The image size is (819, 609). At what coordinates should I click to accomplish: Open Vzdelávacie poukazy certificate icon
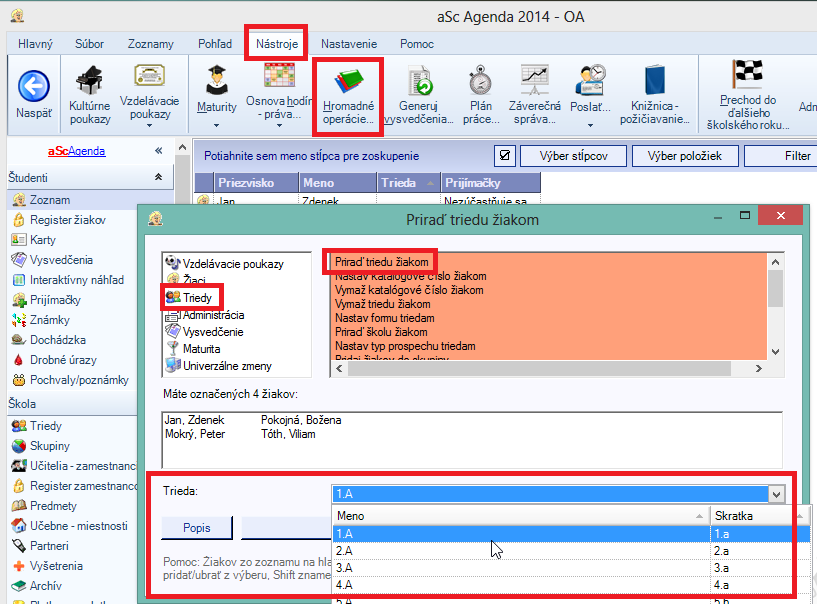point(149,76)
